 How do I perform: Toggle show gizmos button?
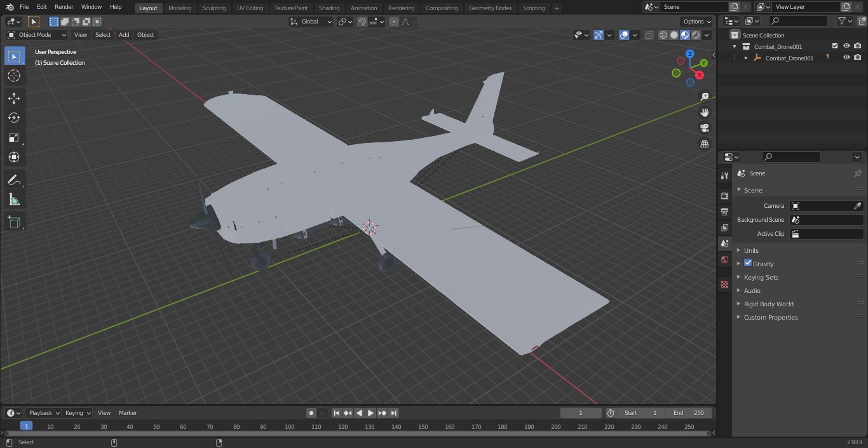pyautogui.click(x=598, y=35)
